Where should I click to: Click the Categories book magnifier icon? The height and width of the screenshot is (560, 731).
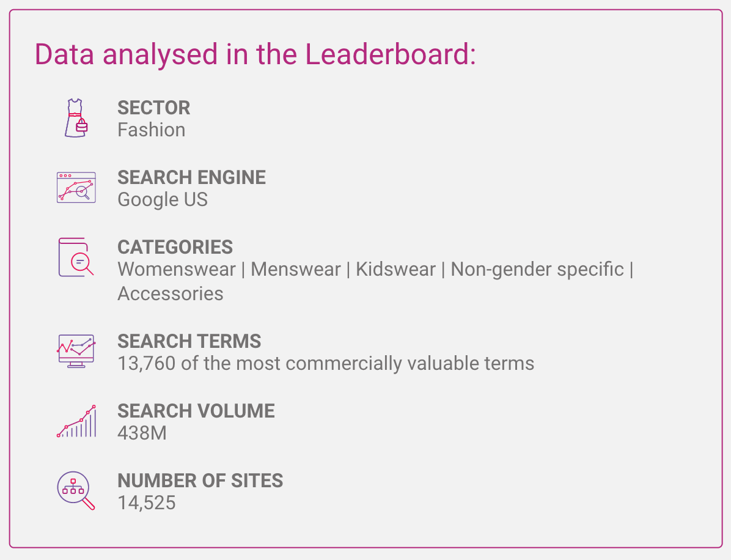tap(76, 257)
